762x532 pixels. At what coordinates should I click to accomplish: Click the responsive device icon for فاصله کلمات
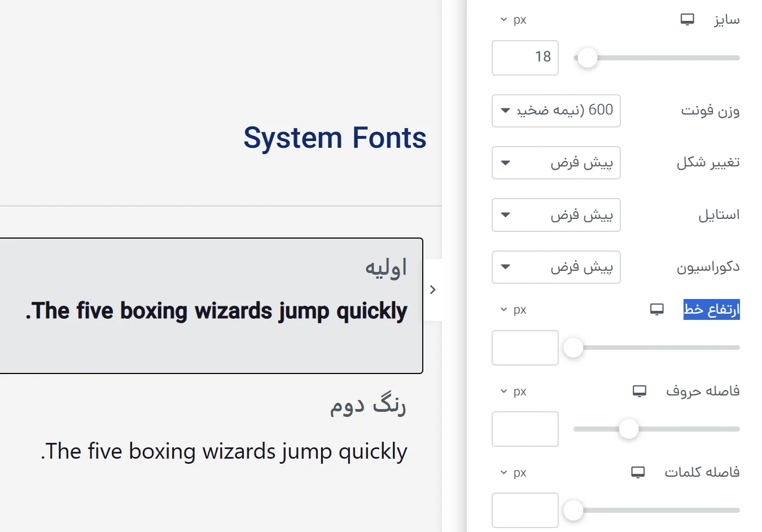(638, 472)
